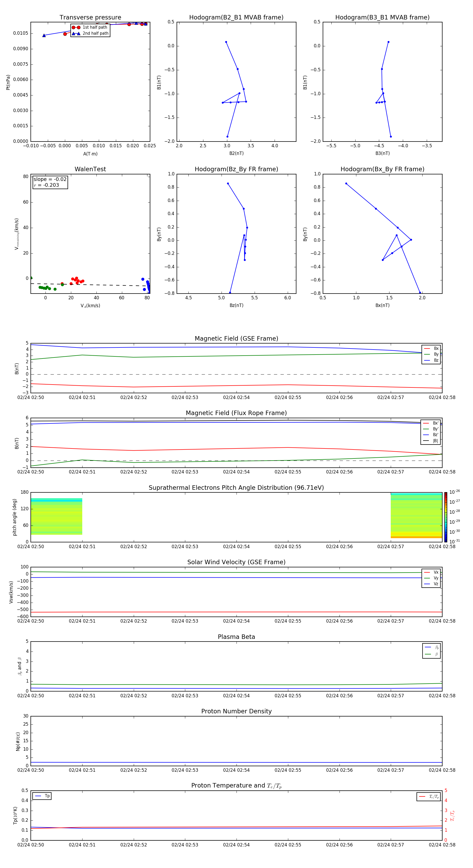Click the 'Bx(nT)' x-axis label

[382, 305]
